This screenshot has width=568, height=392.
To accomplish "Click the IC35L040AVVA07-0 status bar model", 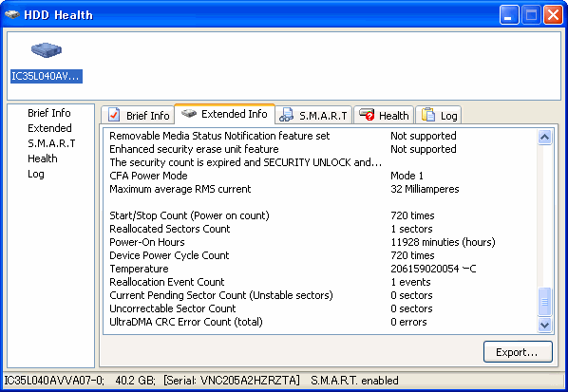I will tap(54, 381).
